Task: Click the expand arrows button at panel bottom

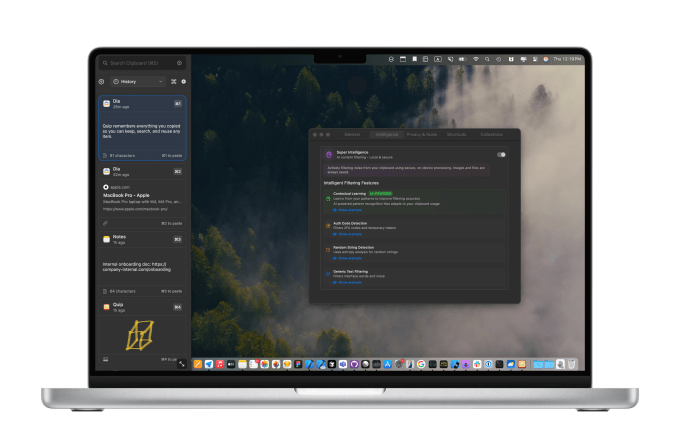Action: pyautogui.click(x=182, y=364)
